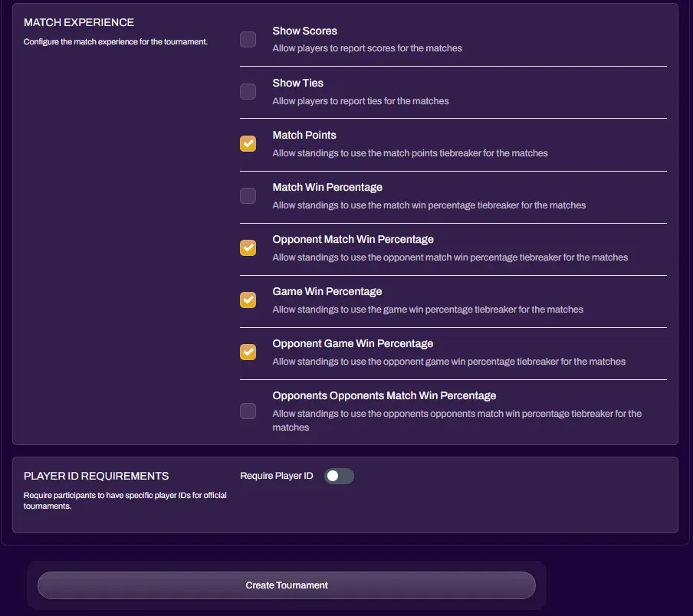Enable the Opponents Opponents Match Win Percentage checkbox
Image resolution: width=693 pixels, height=616 pixels.
(x=248, y=411)
